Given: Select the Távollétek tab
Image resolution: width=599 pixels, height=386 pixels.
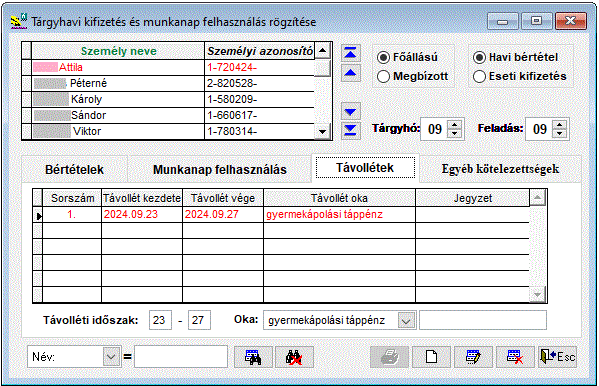Looking at the screenshot, I should [x=365, y=167].
